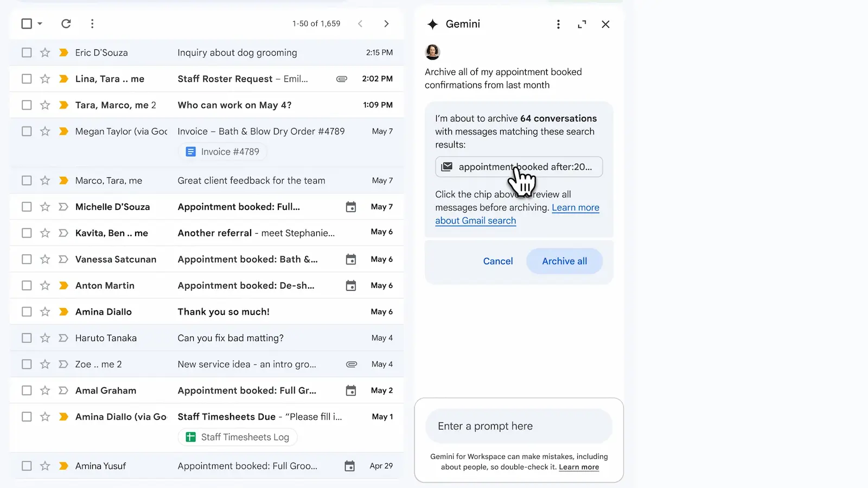
Task: Click the 1-50 of 1,659 pagination text
Action: 316,24
